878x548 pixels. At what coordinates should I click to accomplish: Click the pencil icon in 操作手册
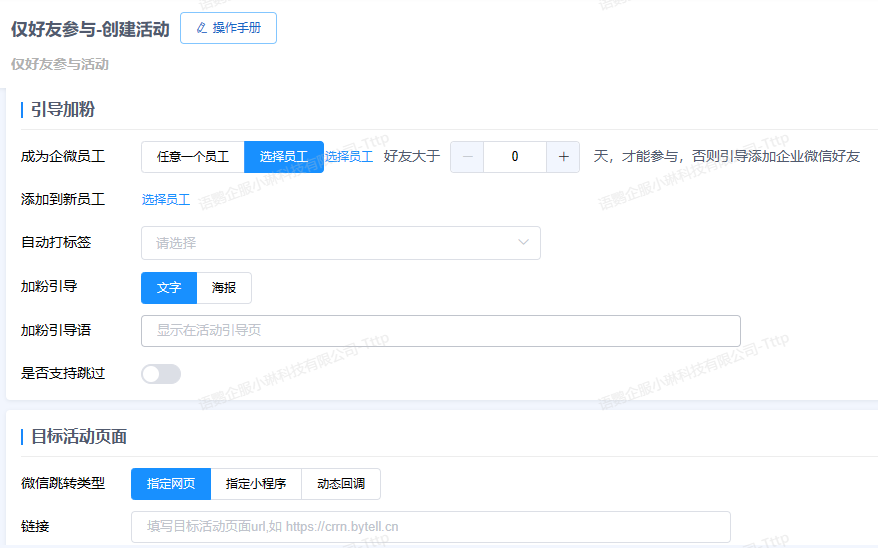(x=202, y=28)
